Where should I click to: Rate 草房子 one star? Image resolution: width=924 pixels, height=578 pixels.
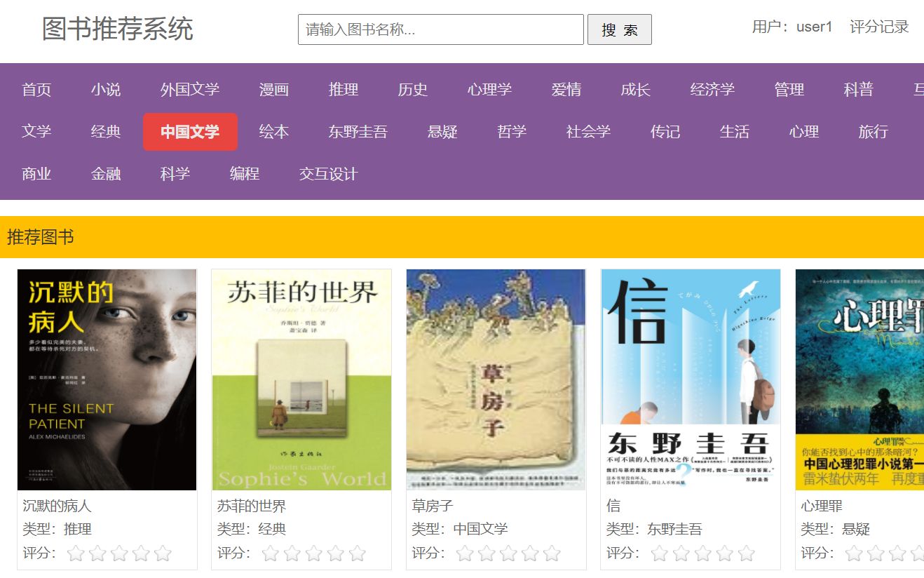click(465, 553)
